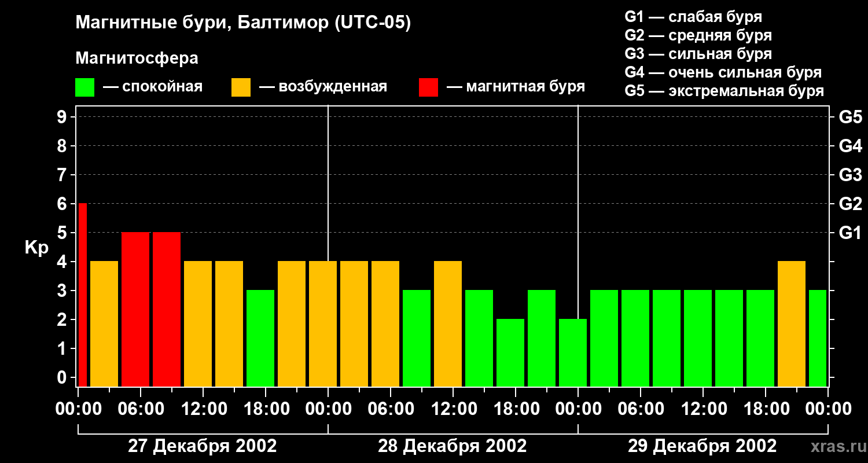Click the 'G1 — слабая буря' legend line
The width and height of the screenshot is (868, 463).
[x=693, y=17]
